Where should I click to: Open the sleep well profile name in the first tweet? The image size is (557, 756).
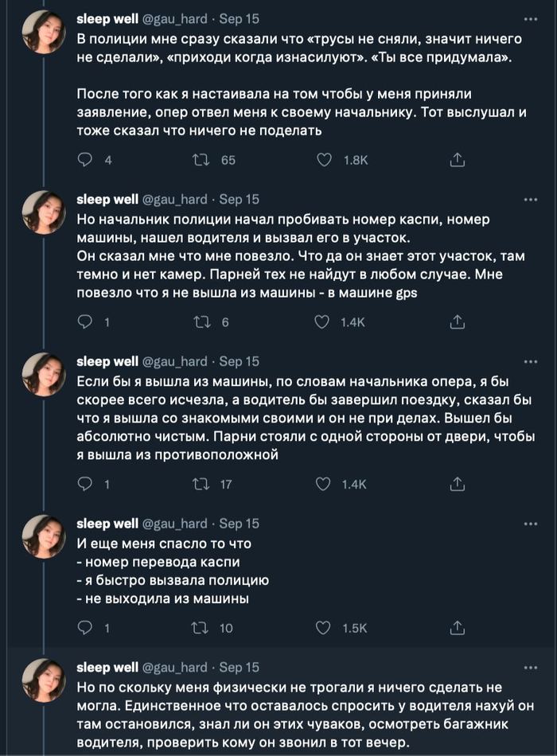107,18
